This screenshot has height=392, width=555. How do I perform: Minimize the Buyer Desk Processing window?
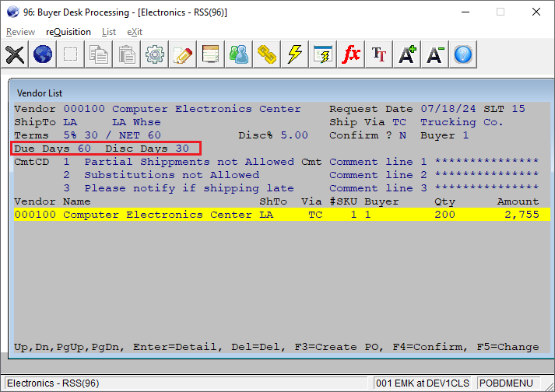click(465, 12)
